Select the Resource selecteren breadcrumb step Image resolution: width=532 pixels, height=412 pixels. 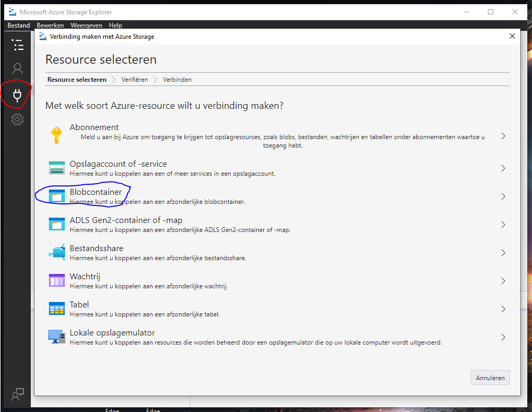[77, 80]
